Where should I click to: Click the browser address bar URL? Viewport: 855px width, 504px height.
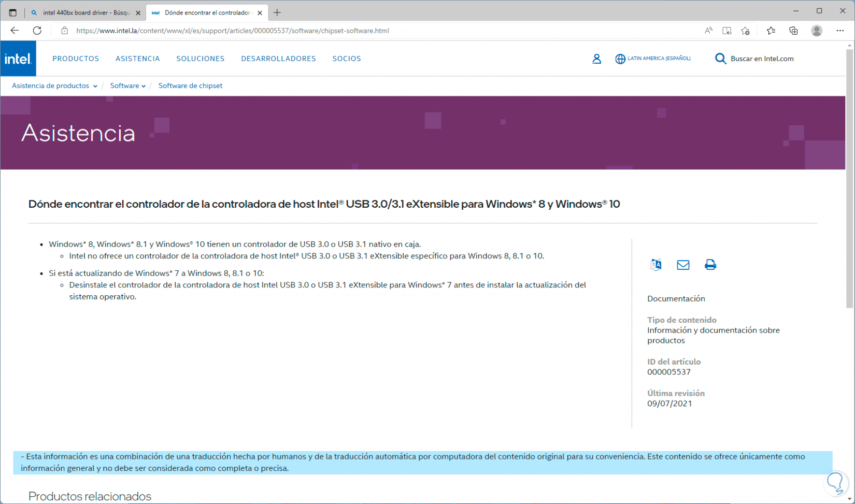pyautogui.click(x=233, y=31)
